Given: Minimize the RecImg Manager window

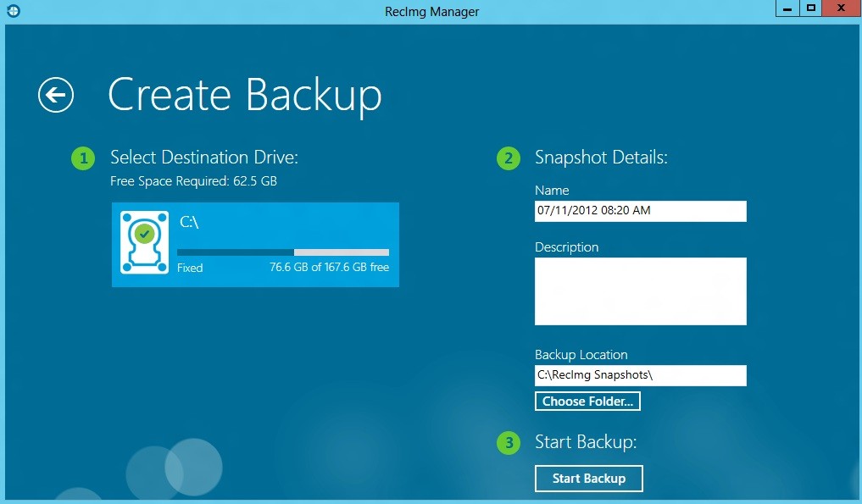Looking at the screenshot, I should tap(787, 8).
